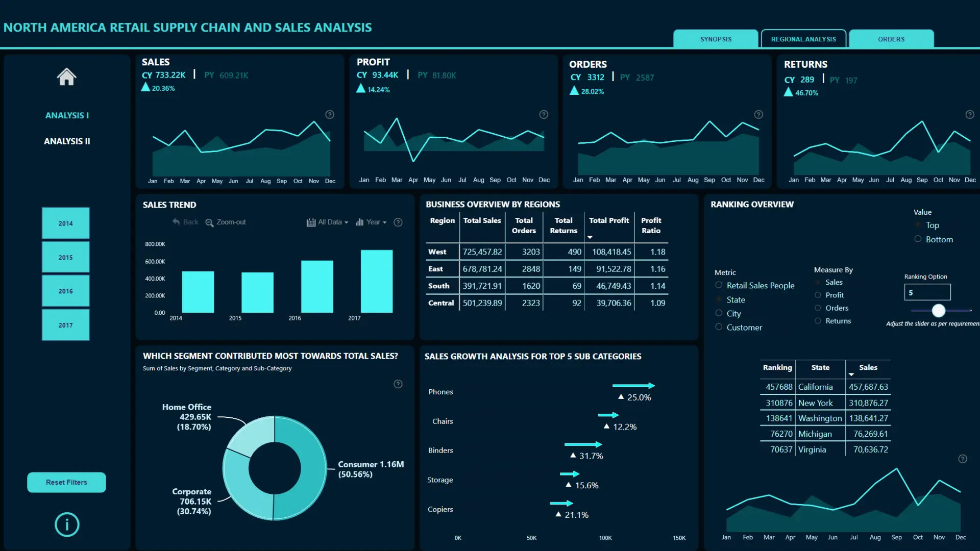Select the 2016 year filter button
The image size is (980, 551).
click(x=65, y=291)
